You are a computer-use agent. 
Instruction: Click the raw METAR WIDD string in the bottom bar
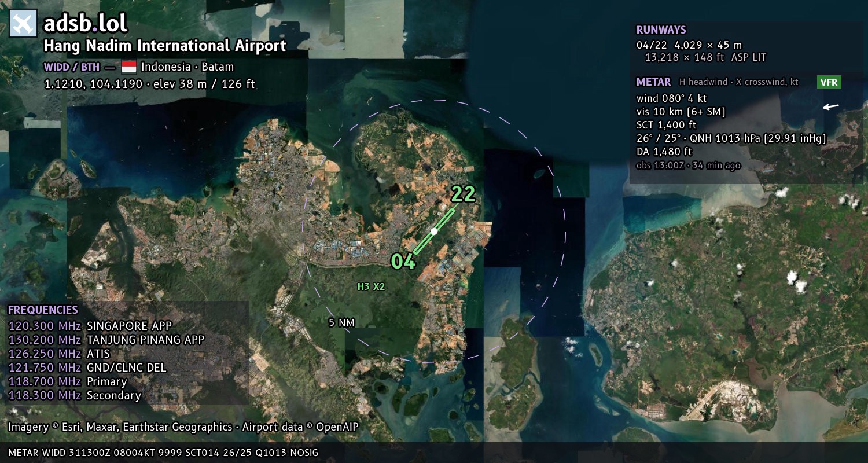click(x=164, y=453)
